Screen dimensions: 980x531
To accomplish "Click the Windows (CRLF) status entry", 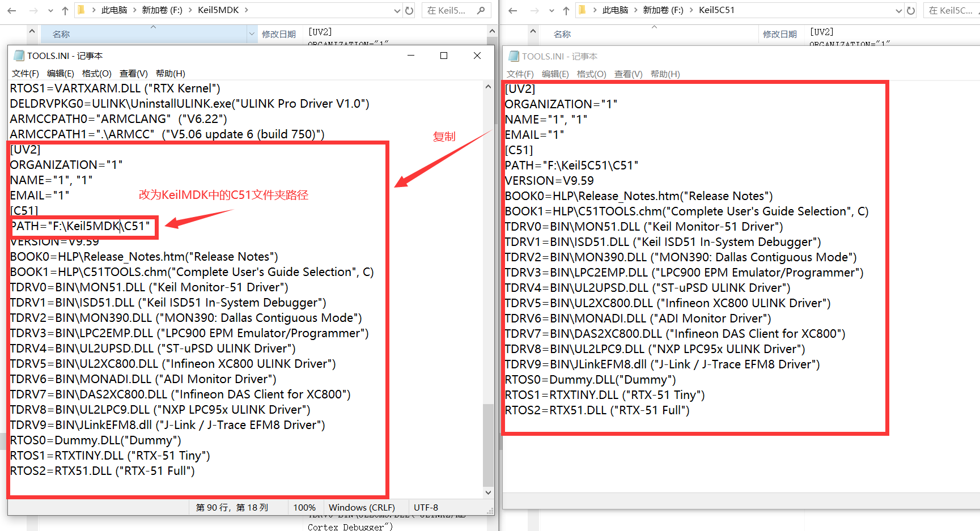I will (x=362, y=508).
